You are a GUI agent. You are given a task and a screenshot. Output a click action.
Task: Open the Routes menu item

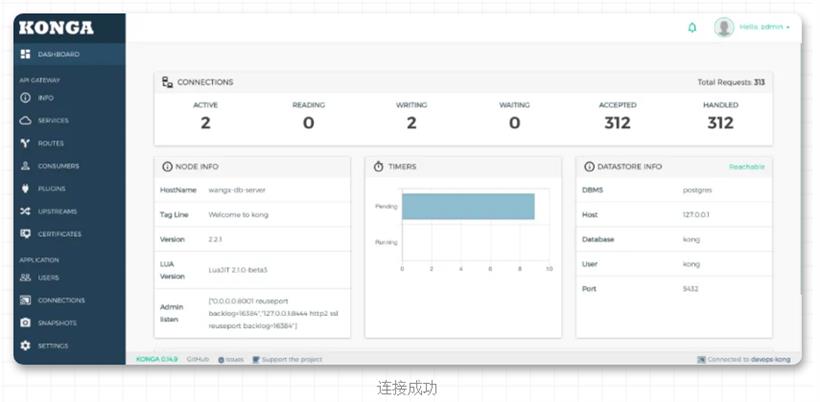69,143
